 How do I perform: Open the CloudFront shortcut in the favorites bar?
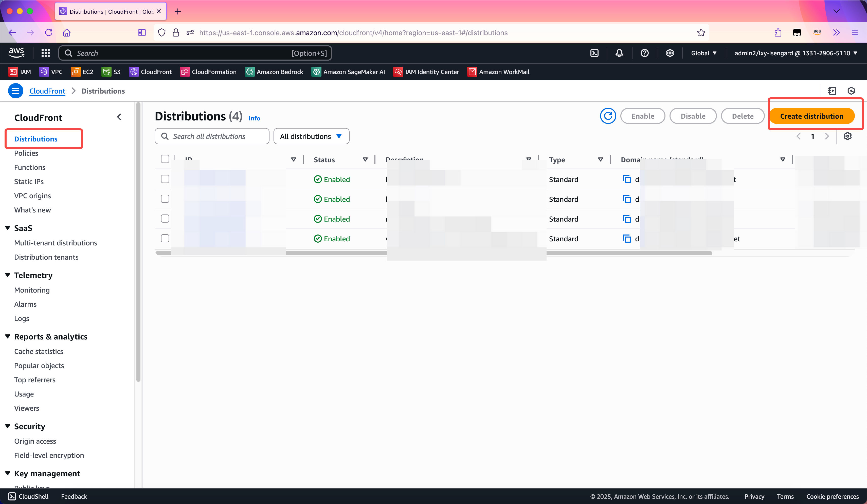coord(150,71)
